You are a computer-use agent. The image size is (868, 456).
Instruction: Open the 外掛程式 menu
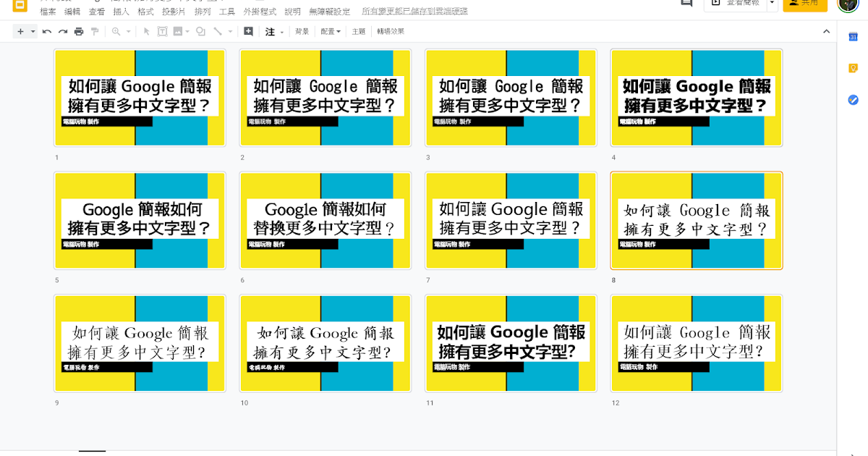point(260,12)
